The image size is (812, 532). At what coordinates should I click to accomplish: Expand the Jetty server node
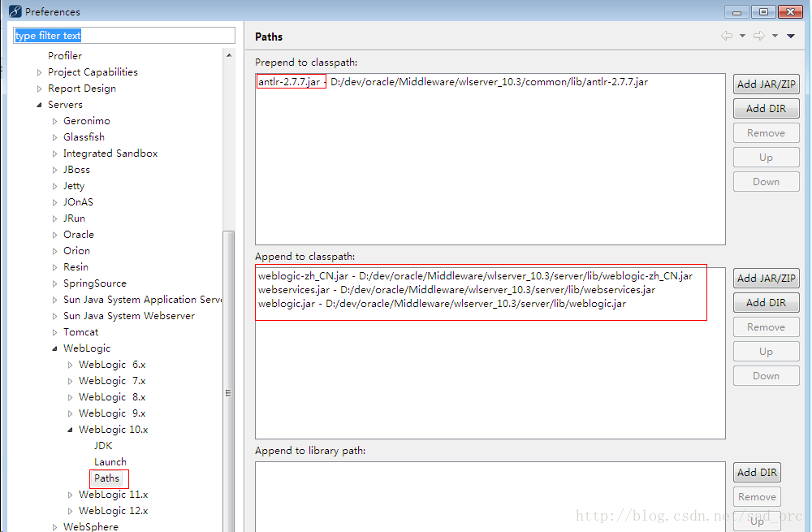coord(55,186)
